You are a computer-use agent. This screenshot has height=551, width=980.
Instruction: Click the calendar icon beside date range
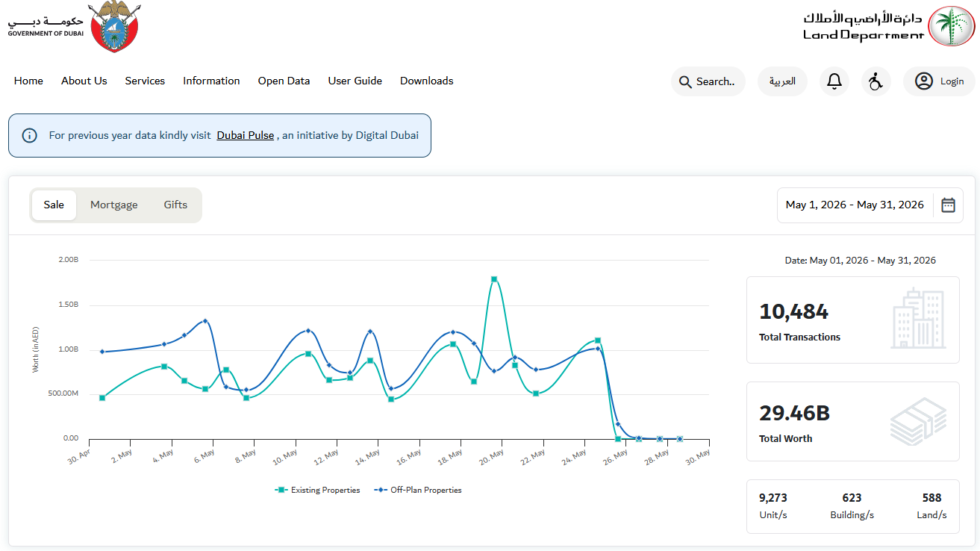(x=948, y=205)
